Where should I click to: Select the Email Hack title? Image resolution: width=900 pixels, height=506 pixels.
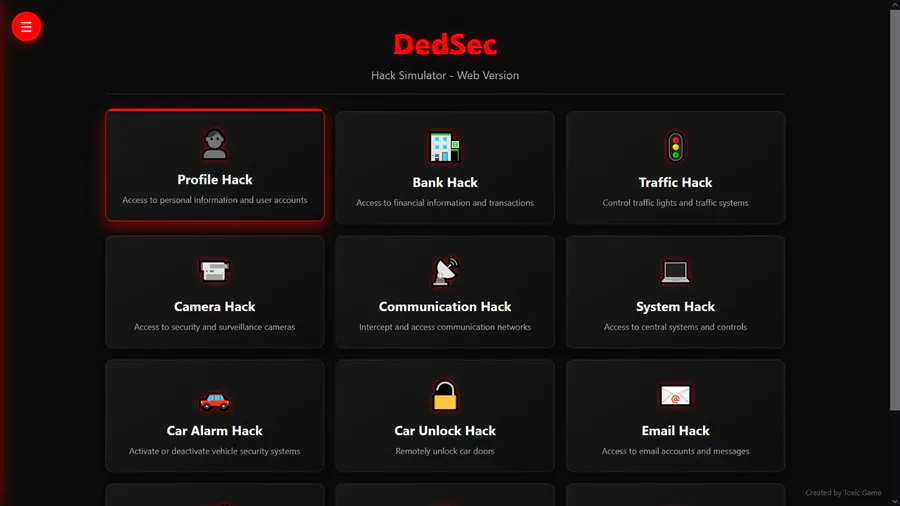click(676, 431)
